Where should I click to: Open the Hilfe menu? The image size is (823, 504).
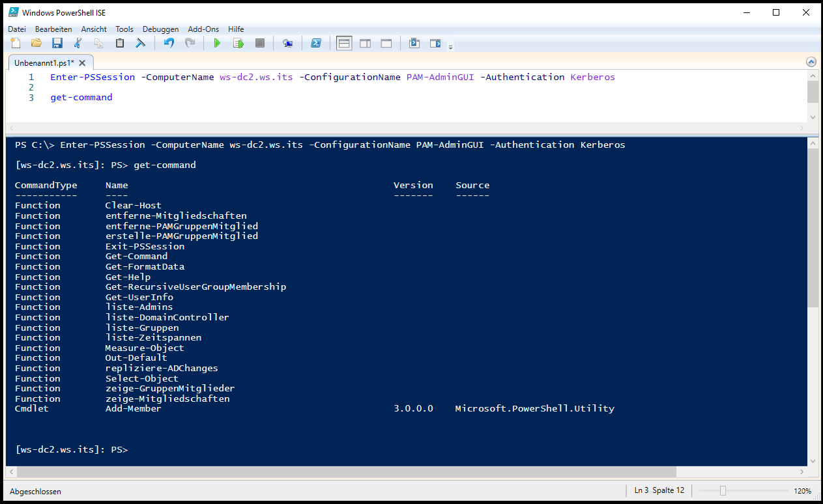click(236, 29)
